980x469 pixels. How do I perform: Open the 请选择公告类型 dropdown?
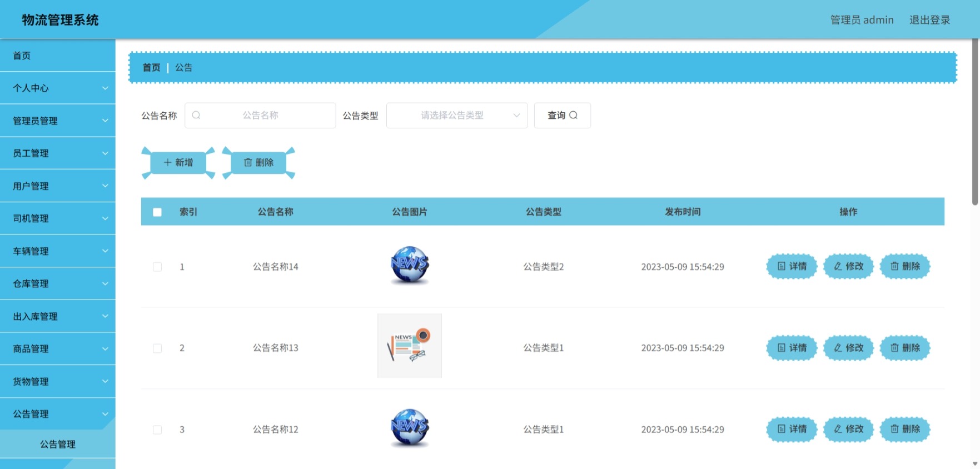click(x=457, y=116)
